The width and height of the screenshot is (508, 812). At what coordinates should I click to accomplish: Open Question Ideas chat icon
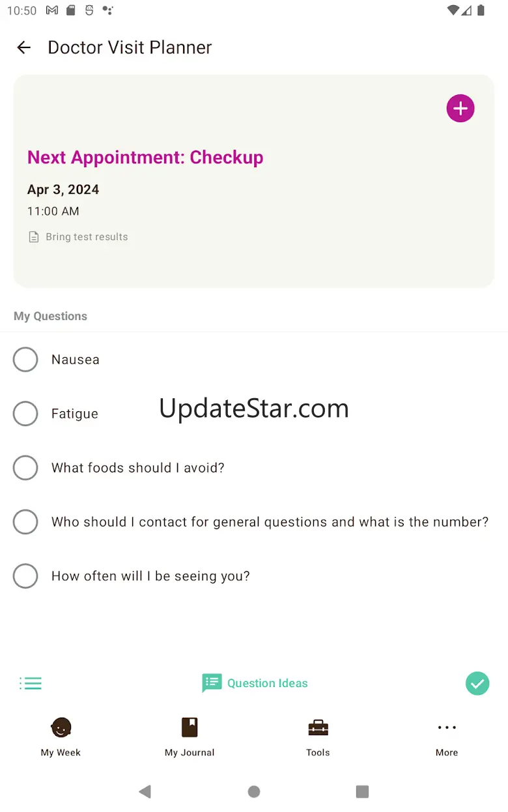click(x=212, y=683)
